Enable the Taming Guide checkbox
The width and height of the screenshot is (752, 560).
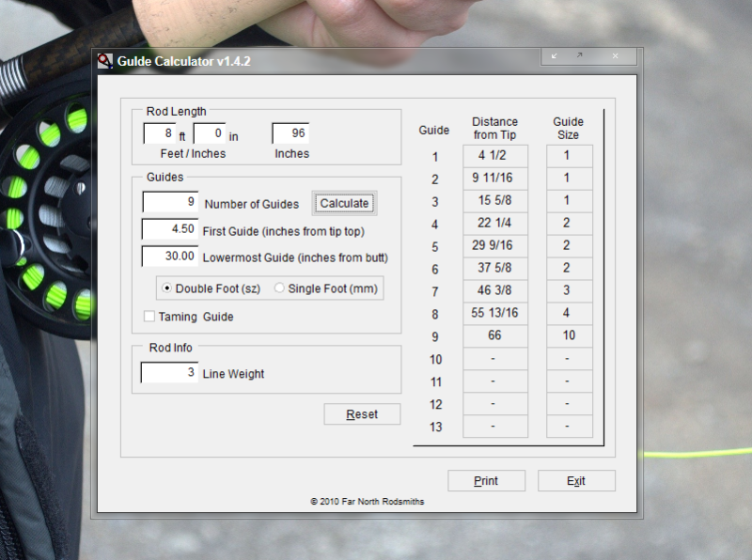tap(149, 317)
